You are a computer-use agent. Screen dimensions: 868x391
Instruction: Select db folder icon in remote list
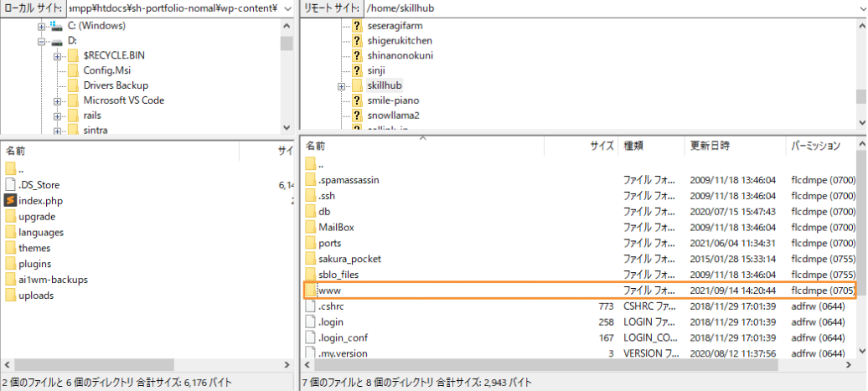click(x=311, y=211)
